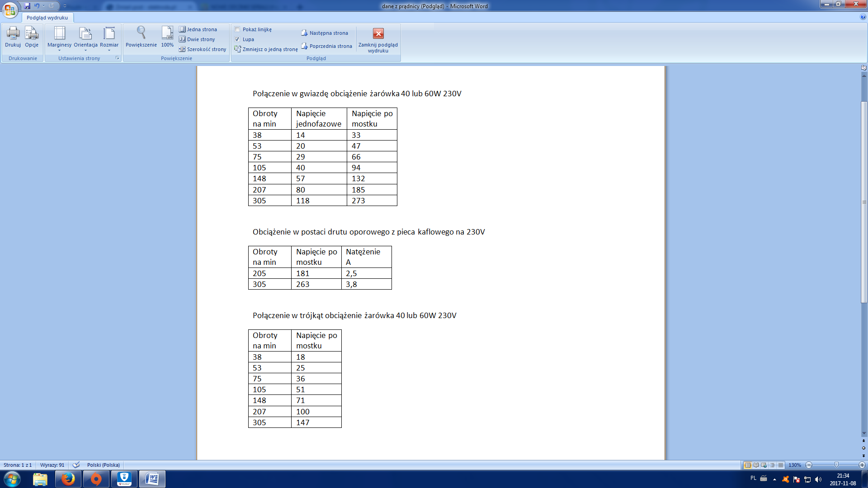The height and width of the screenshot is (488, 868).
Task: Enable the Pokaż linijkę checkbox
Action: (x=237, y=29)
